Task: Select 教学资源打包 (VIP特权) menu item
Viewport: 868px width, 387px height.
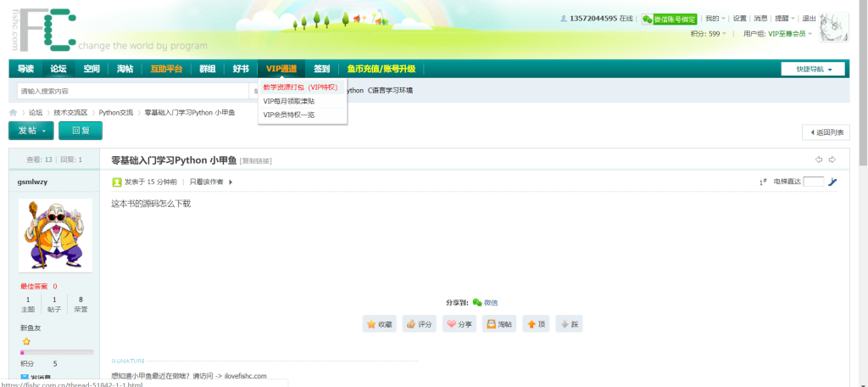Action: click(300, 87)
